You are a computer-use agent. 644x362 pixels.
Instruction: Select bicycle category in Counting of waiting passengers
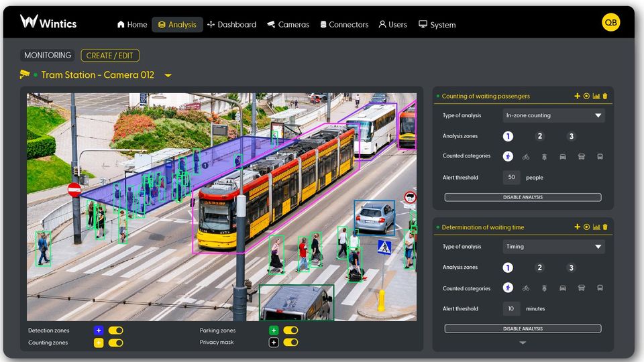point(526,156)
